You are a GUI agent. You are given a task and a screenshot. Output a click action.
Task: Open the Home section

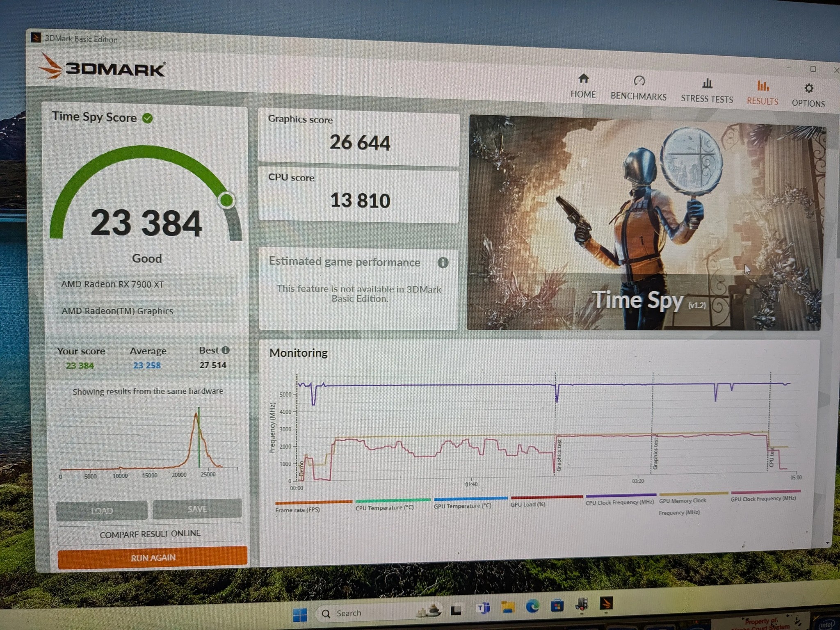(x=583, y=86)
